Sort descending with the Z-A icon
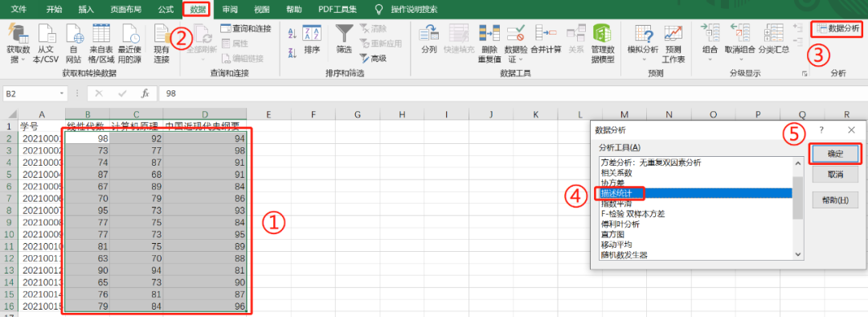 point(293,54)
